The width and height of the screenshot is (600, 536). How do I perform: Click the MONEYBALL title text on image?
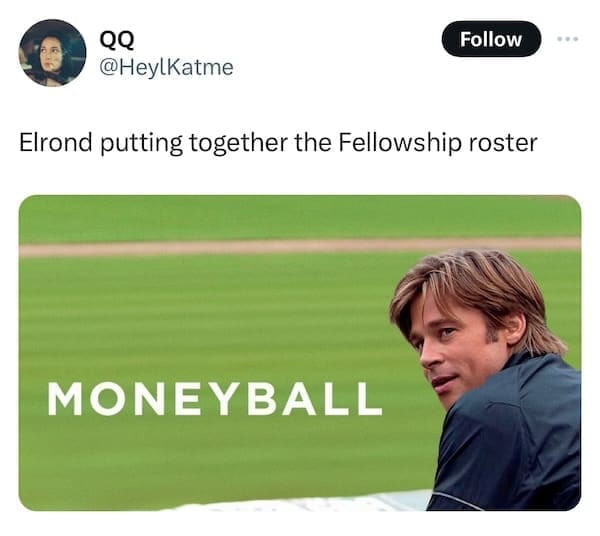point(214,398)
